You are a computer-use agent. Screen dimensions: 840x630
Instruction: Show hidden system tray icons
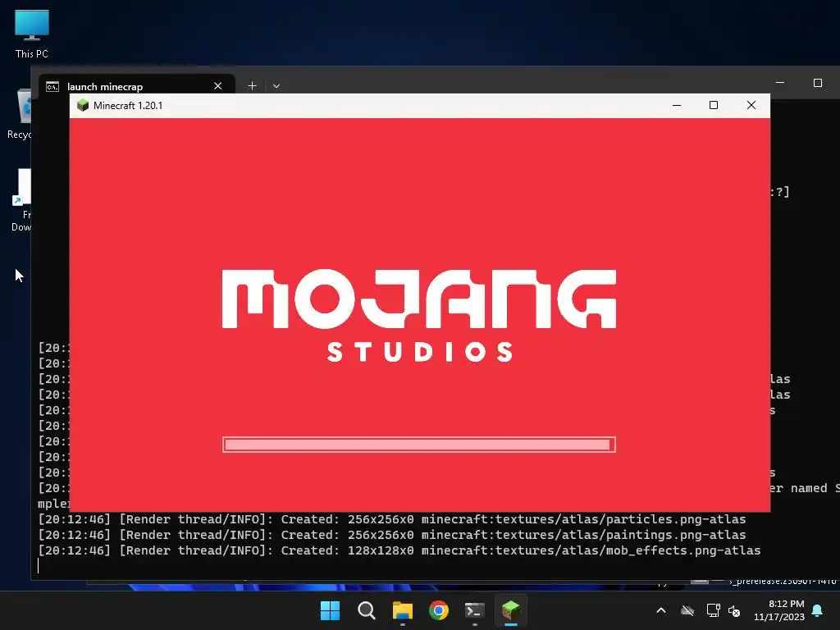661,610
